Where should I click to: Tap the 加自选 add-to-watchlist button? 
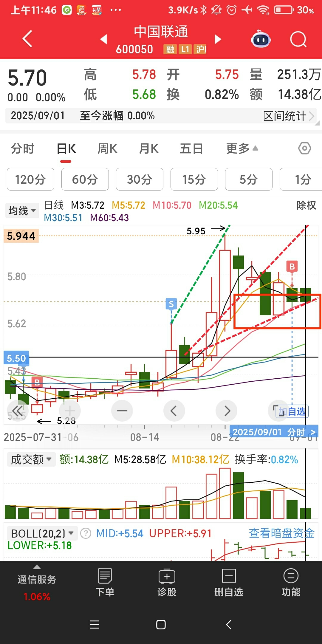(292, 412)
